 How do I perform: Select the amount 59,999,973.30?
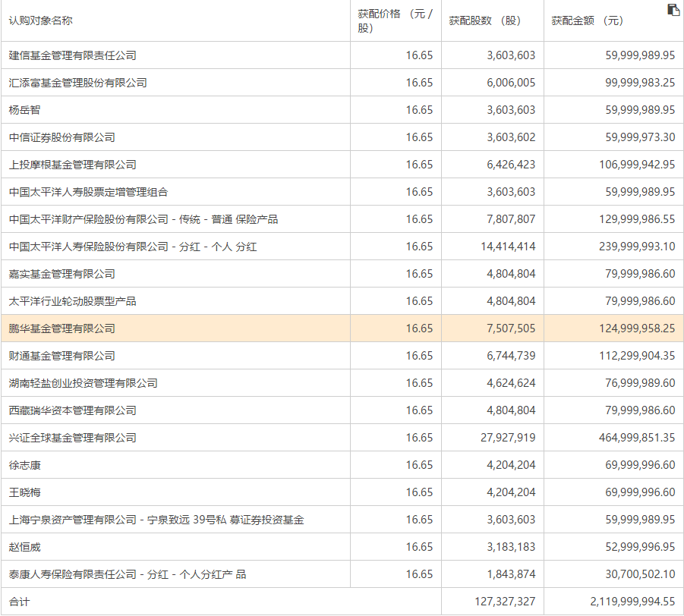coord(640,137)
